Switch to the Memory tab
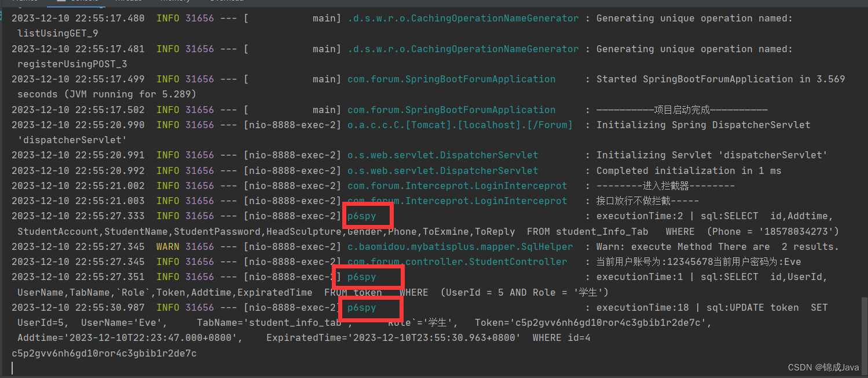Viewport: 868px width, 378px height. point(175,2)
